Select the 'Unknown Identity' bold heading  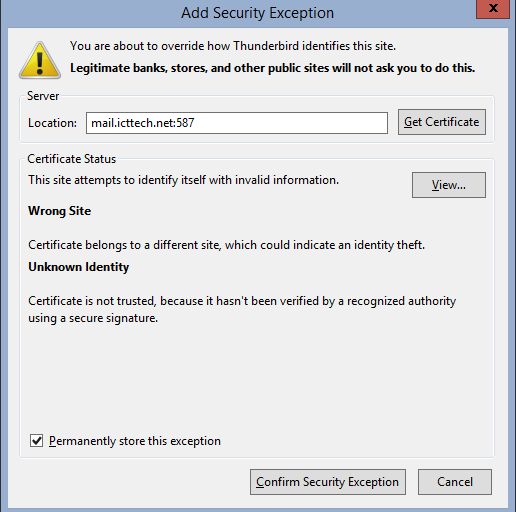(x=79, y=267)
